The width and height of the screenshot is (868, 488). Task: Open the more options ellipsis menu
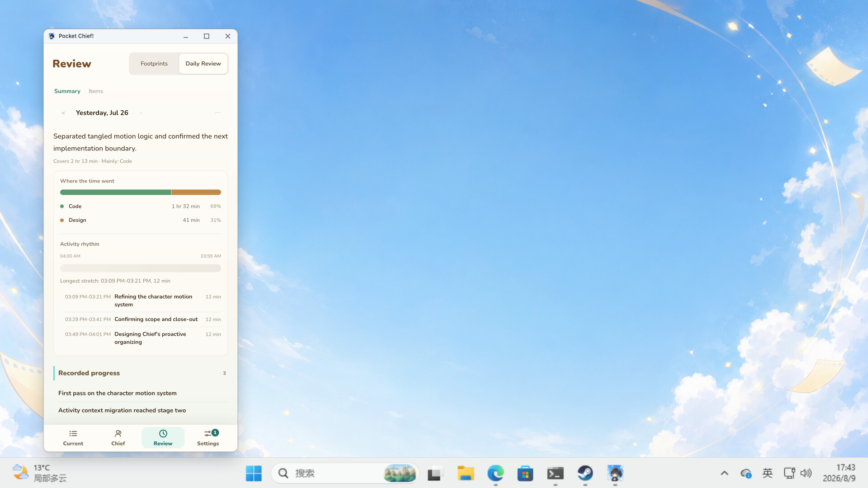coord(218,113)
